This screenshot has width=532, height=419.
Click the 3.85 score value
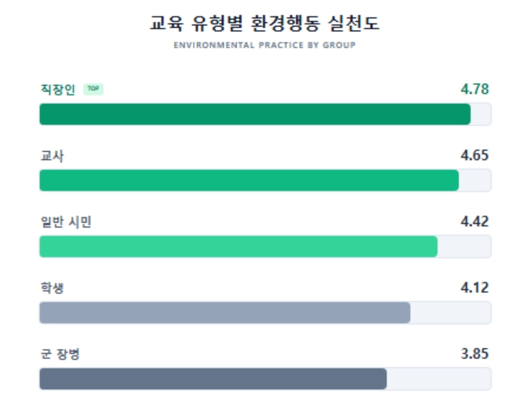(x=475, y=354)
